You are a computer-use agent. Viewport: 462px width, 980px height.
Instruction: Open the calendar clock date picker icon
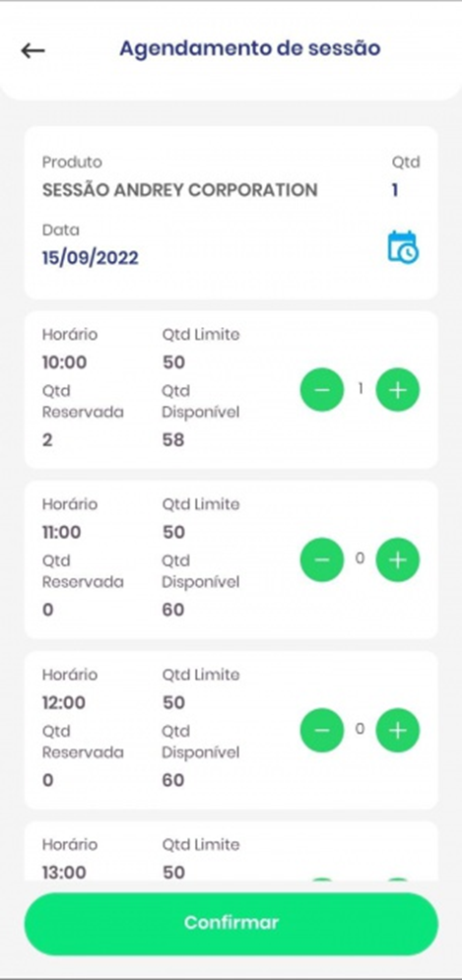pyautogui.click(x=403, y=247)
